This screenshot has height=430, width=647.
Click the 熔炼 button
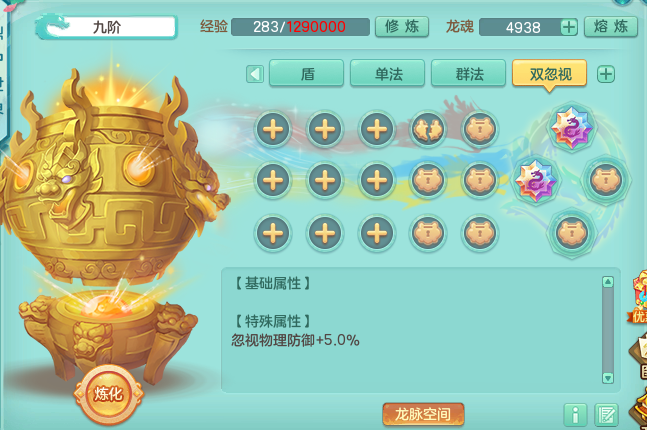click(611, 27)
